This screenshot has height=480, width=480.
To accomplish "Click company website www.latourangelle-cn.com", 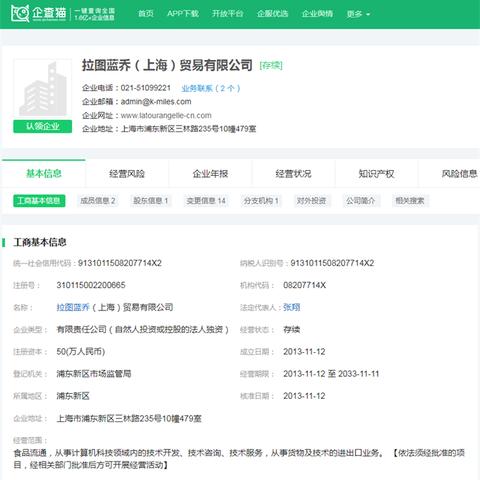I will [166, 115].
